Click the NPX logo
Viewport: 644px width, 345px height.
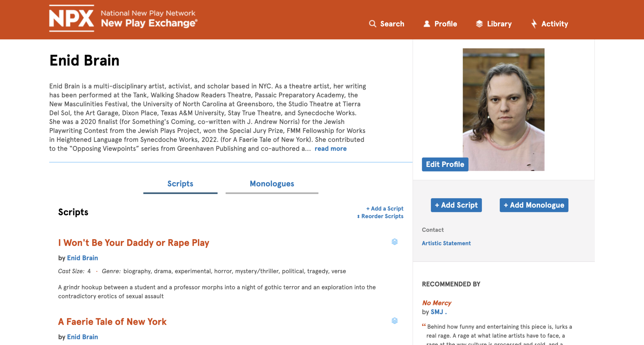click(x=71, y=18)
